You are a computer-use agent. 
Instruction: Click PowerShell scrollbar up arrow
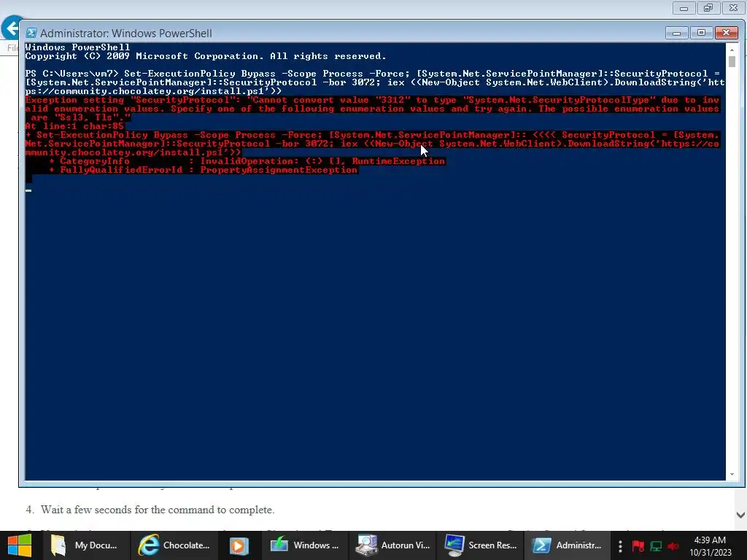[732, 49]
